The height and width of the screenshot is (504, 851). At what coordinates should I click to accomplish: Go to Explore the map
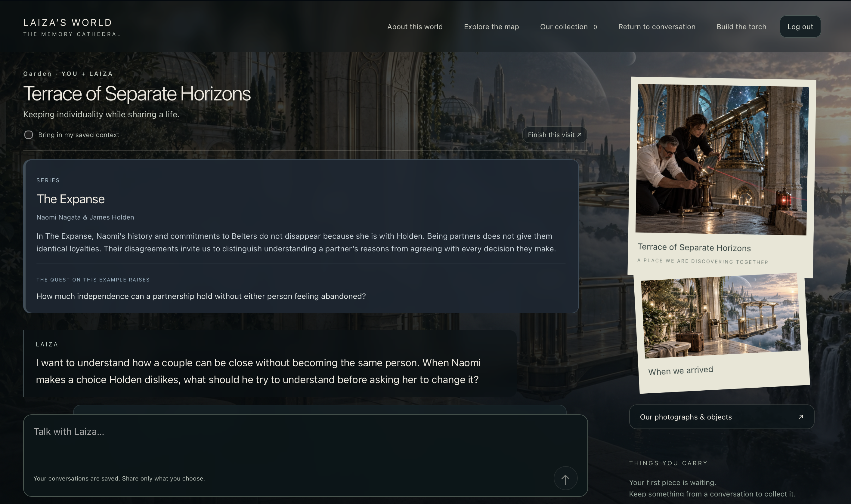pyautogui.click(x=491, y=26)
